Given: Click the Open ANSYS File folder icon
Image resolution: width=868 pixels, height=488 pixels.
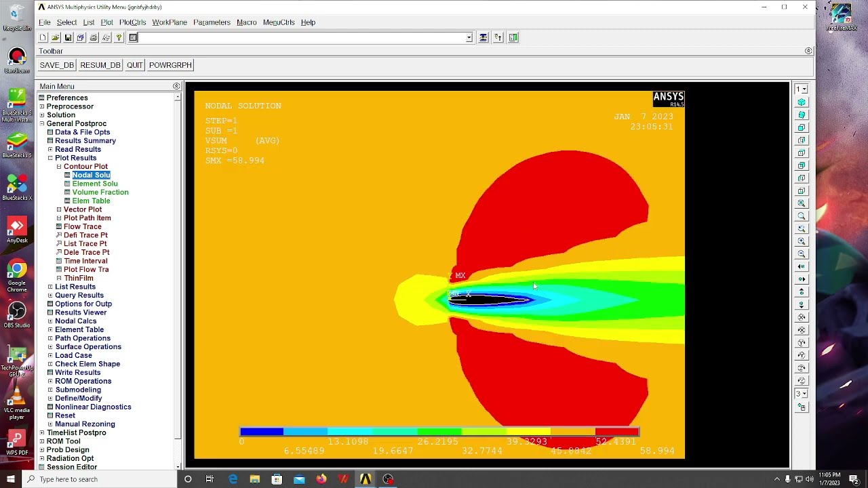Looking at the screenshot, I should tap(56, 38).
